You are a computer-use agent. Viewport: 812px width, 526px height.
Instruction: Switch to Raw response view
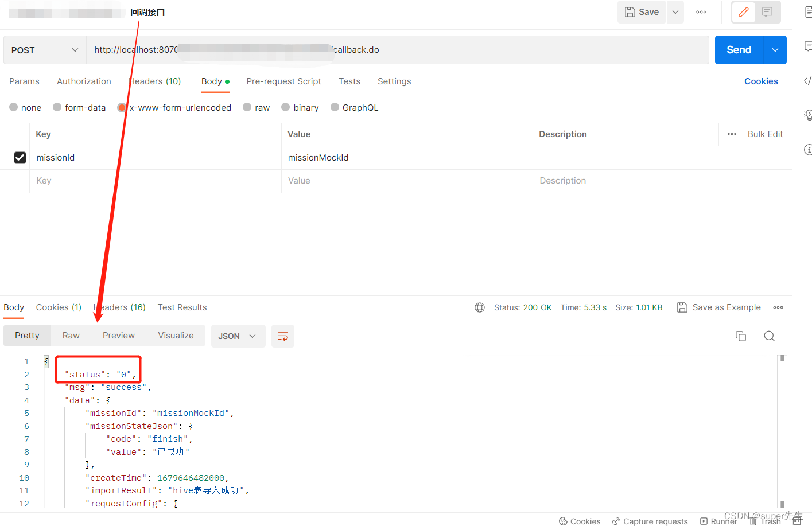[x=71, y=336]
